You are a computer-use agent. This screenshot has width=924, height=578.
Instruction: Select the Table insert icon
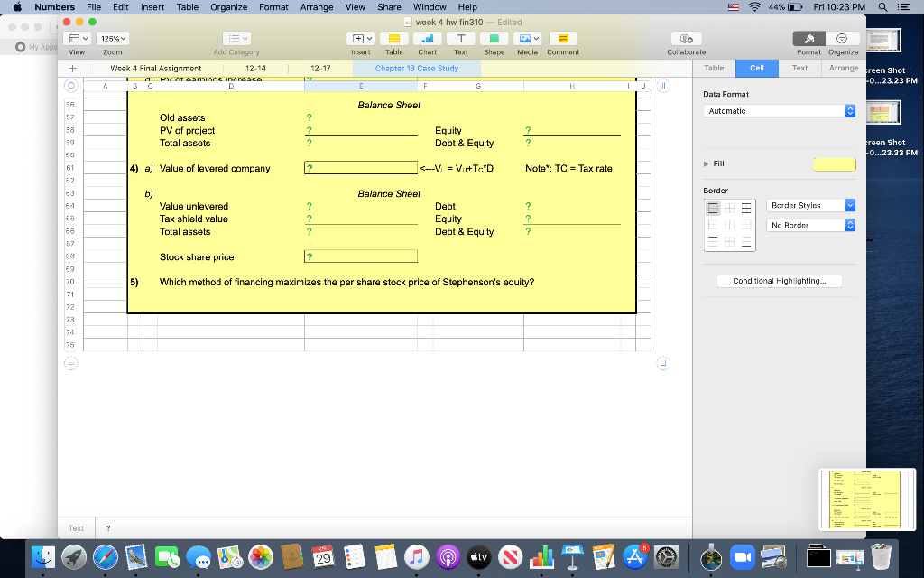(x=393, y=40)
